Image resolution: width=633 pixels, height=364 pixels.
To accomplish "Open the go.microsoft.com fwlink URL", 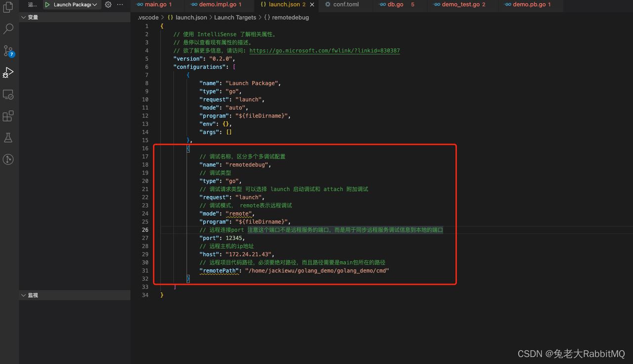I will pos(324,50).
